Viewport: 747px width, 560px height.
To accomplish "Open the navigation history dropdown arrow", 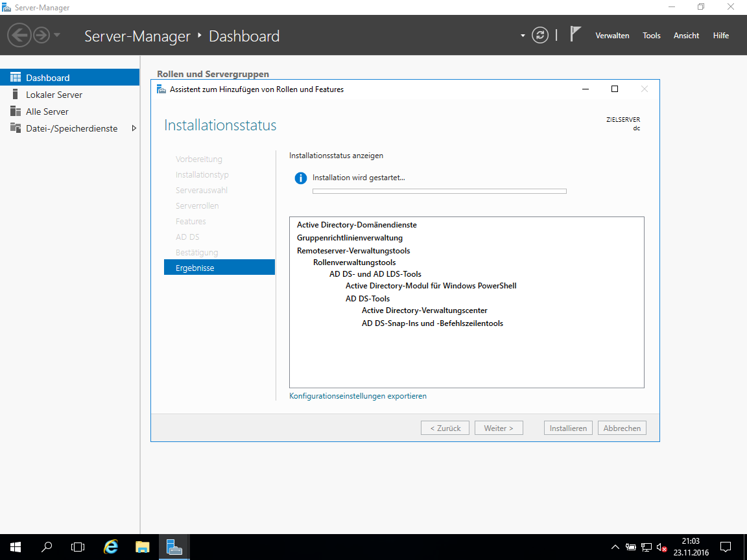I will (56, 35).
